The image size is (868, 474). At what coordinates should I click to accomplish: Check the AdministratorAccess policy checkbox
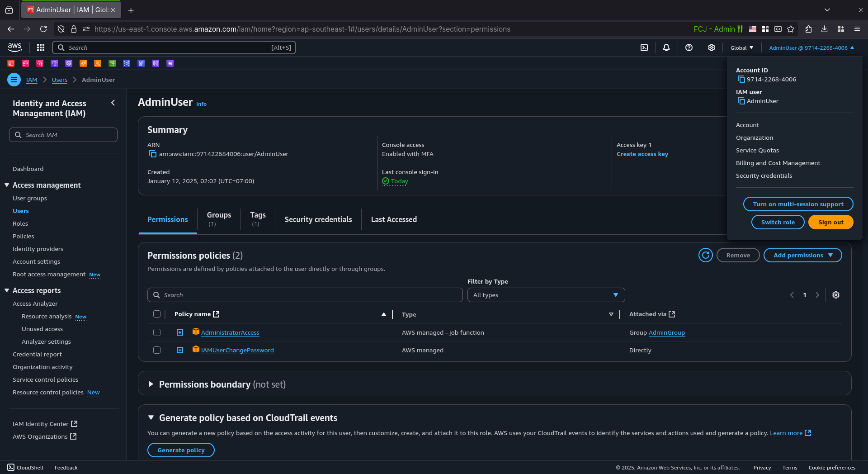pyautogui.click(x=157, y=332)
